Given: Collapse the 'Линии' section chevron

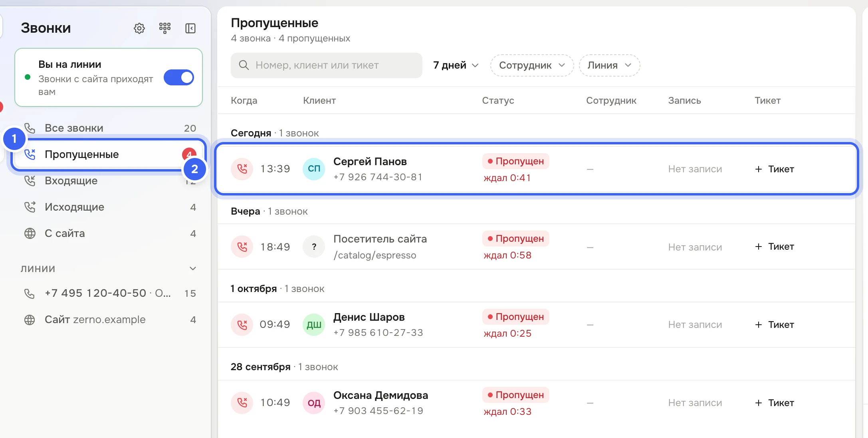Looking at the screenshot, I should 193,268.
